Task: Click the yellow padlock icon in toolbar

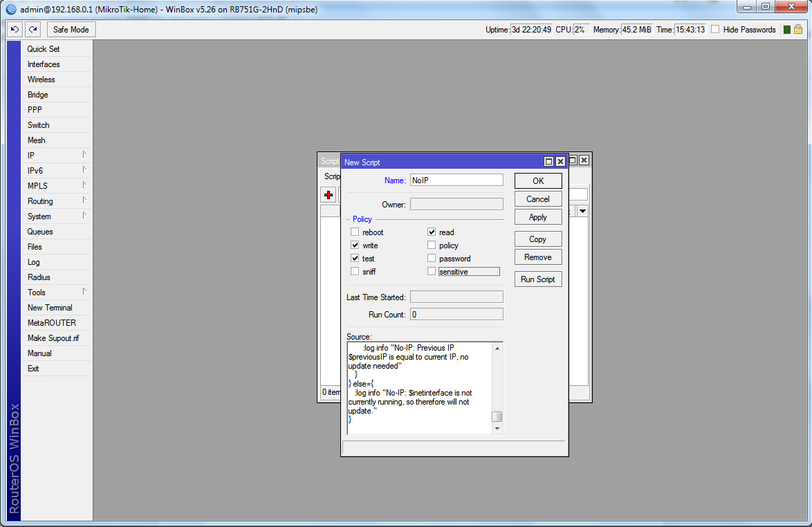Action: tap(797, 30)
